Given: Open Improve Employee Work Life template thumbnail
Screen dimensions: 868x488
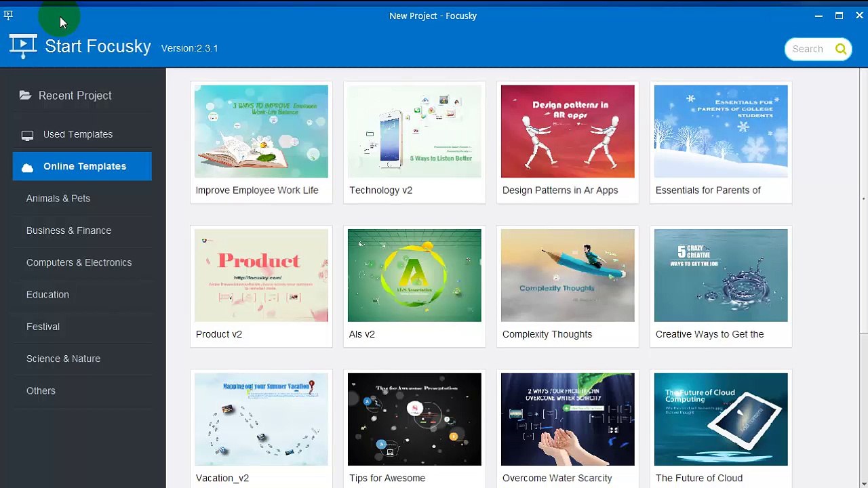Looking at the screenshot, I should tap(261, 131).
